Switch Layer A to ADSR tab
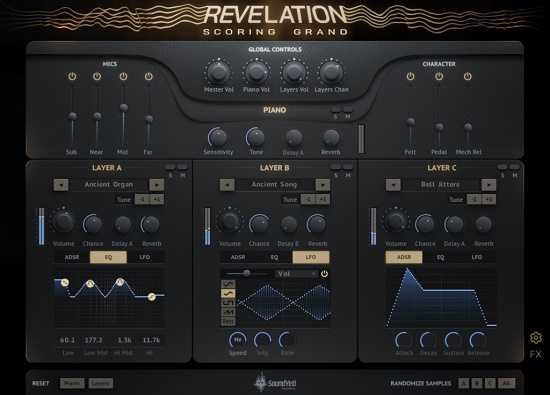 [72, 257]
